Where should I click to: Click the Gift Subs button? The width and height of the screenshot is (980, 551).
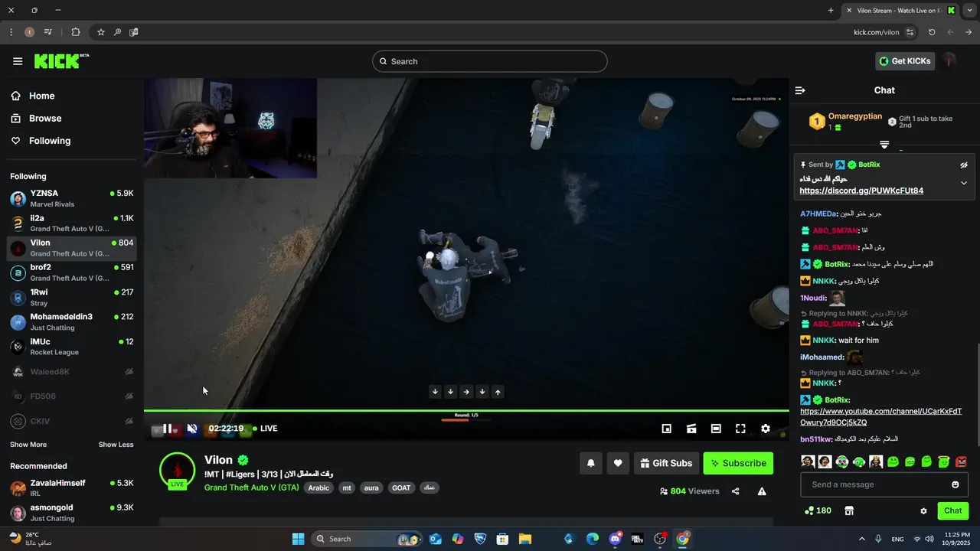click(x=665, y=463)
